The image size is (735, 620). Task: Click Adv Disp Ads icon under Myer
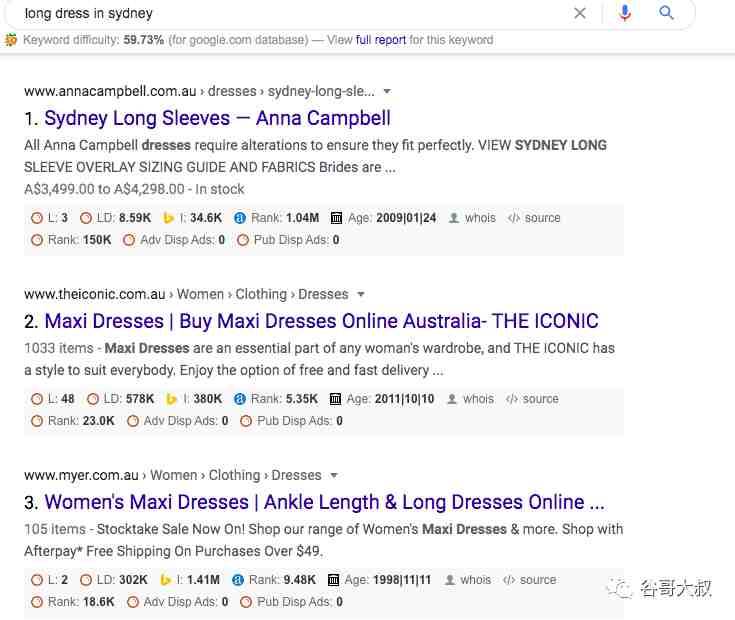(x=133, y=602)
